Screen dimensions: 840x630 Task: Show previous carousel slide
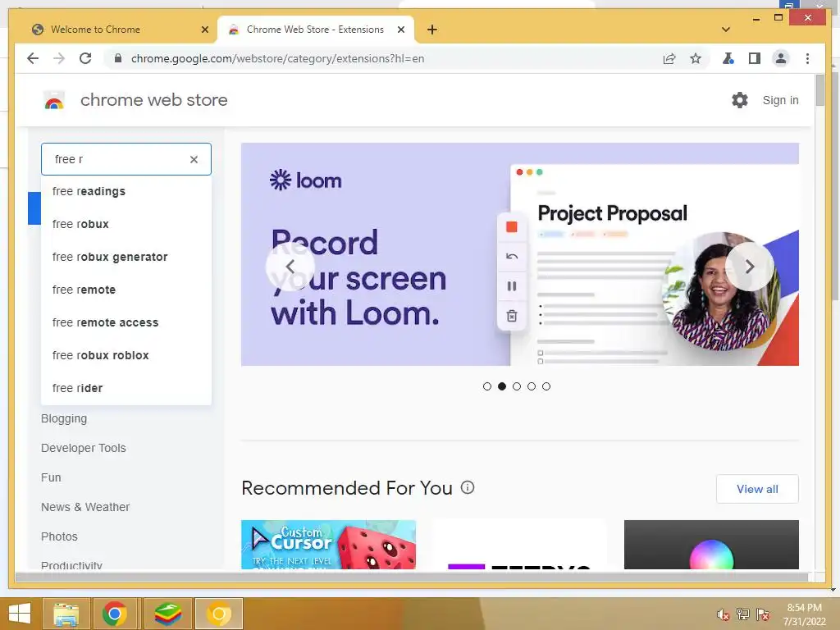point(290,267)
